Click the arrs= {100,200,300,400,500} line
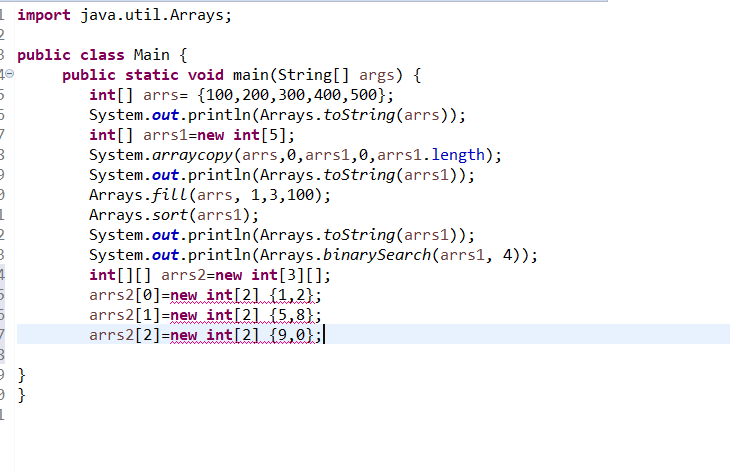Viewport: 730px width, 472px height. point(242,95)
